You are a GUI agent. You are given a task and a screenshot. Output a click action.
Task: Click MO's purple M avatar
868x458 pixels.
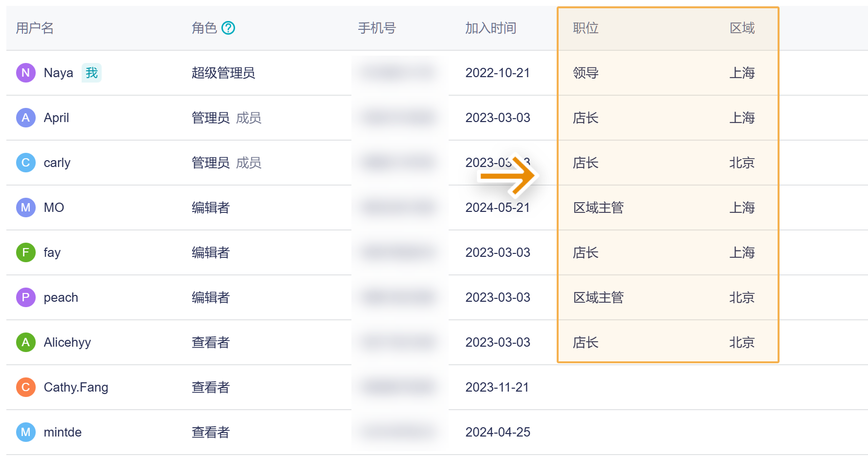click(26, 208)
